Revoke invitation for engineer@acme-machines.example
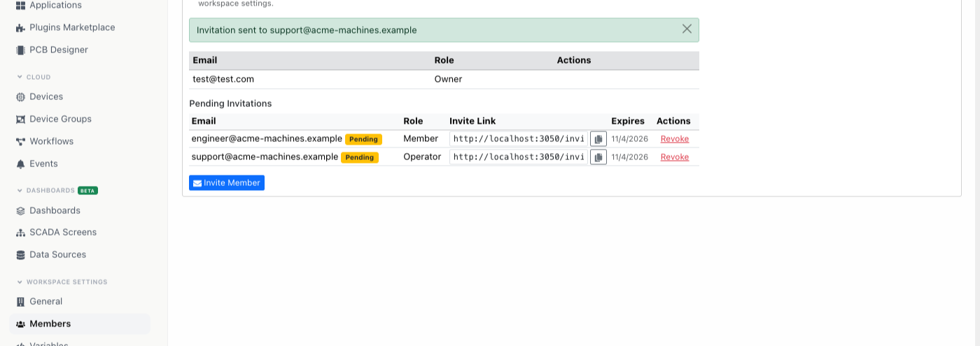 coord(675,139)
